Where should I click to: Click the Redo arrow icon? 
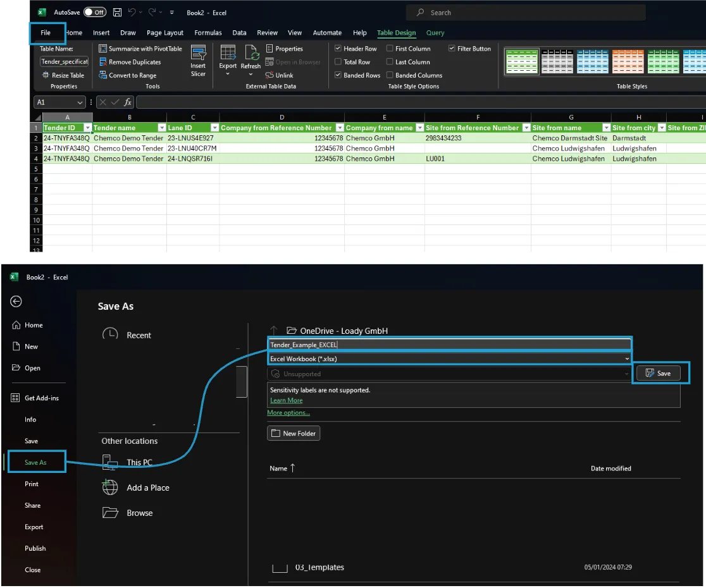pyautogui.click(x=152, y=13)
